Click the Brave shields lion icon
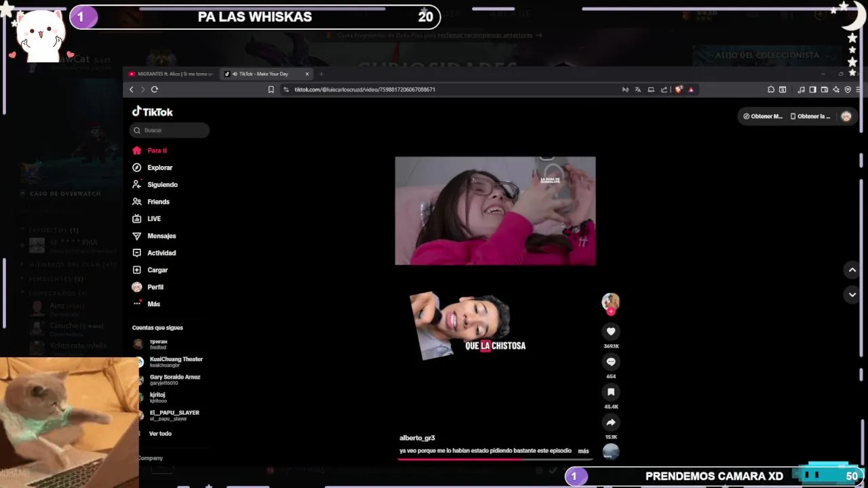 679,89
